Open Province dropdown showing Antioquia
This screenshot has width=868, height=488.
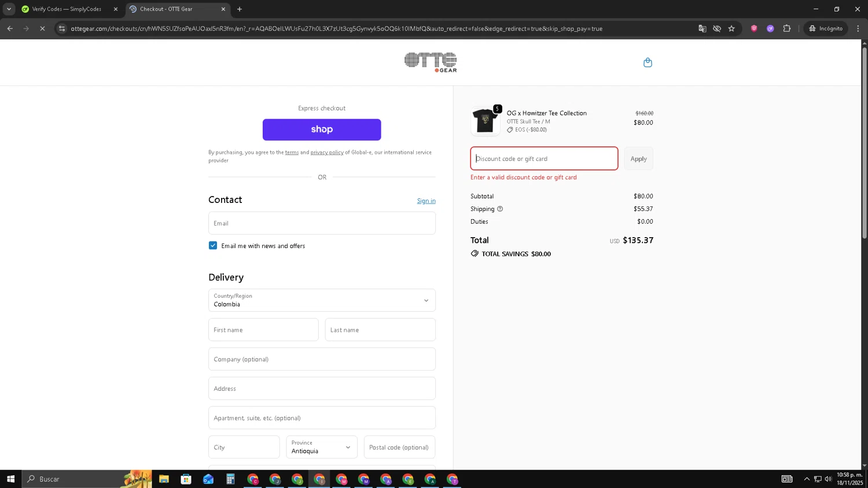click(x=322, y=447)
